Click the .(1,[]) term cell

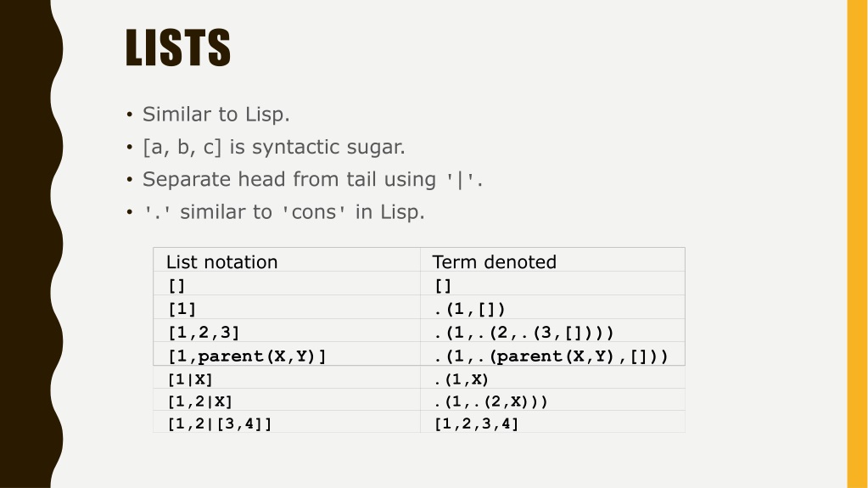[x=552, y=307]
